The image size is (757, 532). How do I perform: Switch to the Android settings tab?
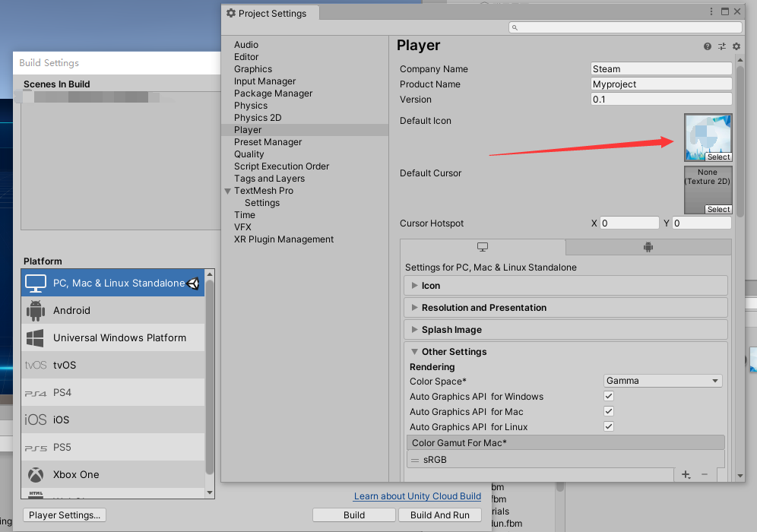tap(648, 247)
